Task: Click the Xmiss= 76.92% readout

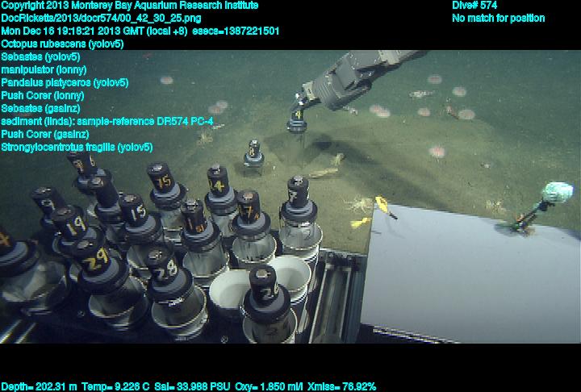Action: click(341, 387)
